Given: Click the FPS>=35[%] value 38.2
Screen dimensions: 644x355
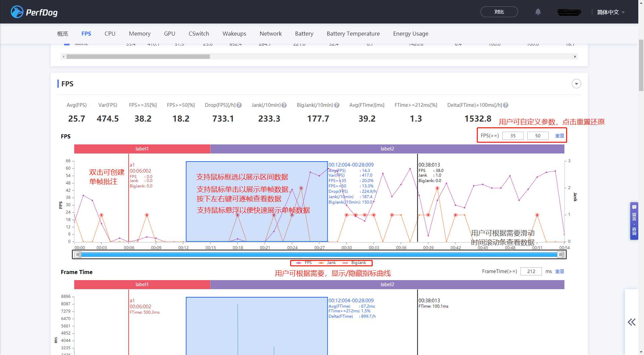Looking at the screenshot, I should click(x=143, y=119).
